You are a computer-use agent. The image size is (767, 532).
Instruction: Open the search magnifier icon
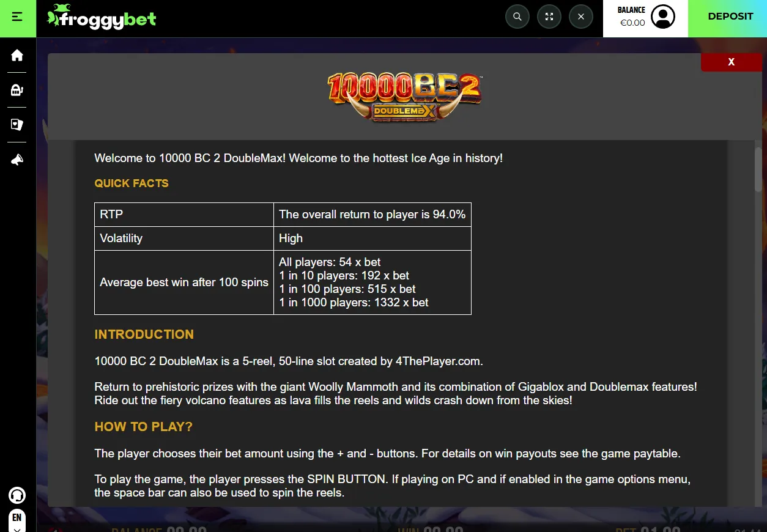point(517,17)
